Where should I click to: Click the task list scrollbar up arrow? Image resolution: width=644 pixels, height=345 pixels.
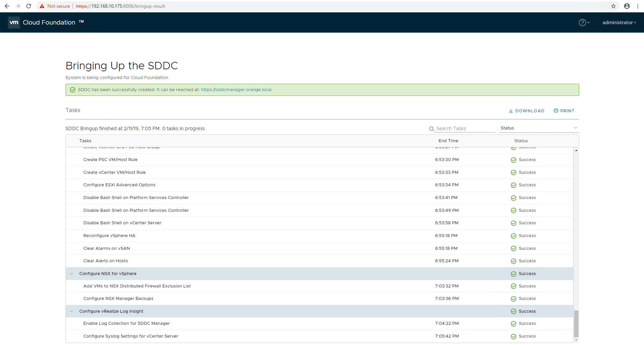(576, 150)
